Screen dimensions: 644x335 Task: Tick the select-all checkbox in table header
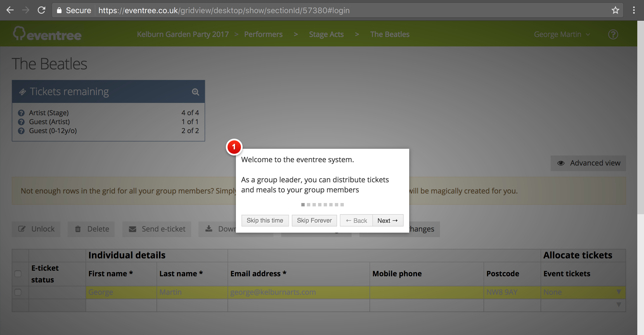18,274
